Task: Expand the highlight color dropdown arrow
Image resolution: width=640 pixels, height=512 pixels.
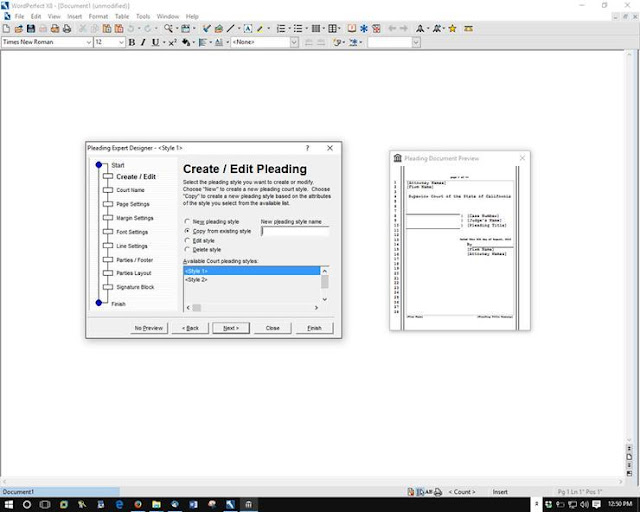Action: pos(269,29)
